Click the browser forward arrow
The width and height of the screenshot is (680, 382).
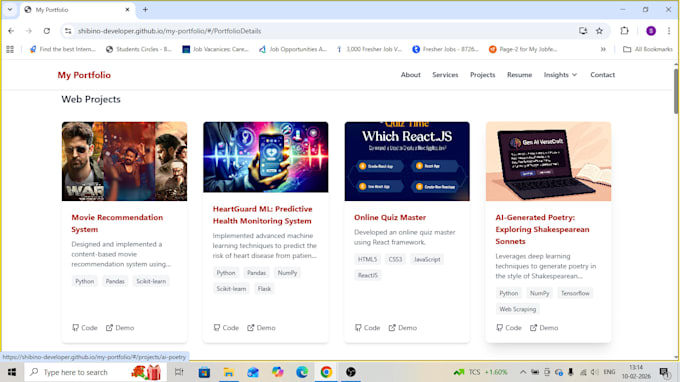[29, 31]
